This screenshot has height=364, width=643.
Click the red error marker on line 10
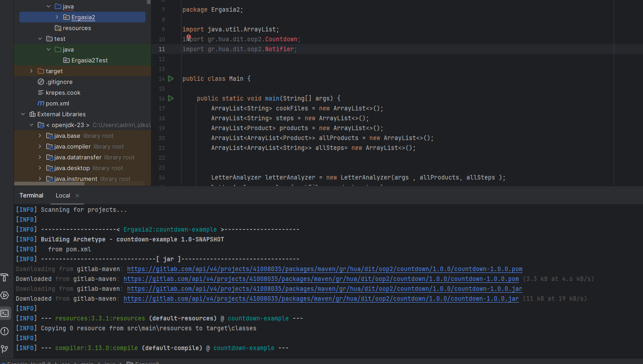(x=189, y=38)
